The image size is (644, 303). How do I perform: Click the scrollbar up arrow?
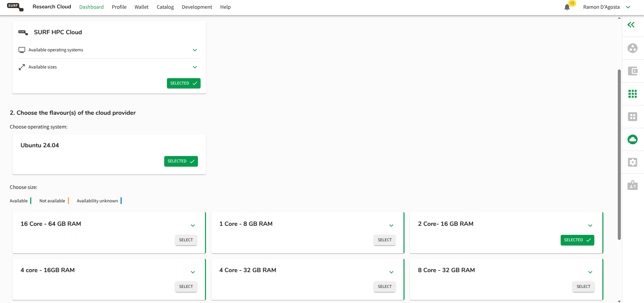click(619, 18)
